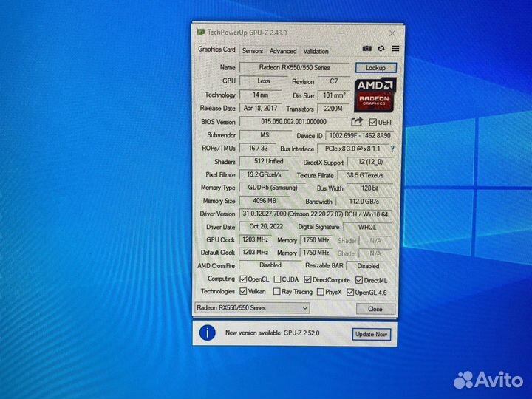Click the bus interface question mark

tap(392, 149)
